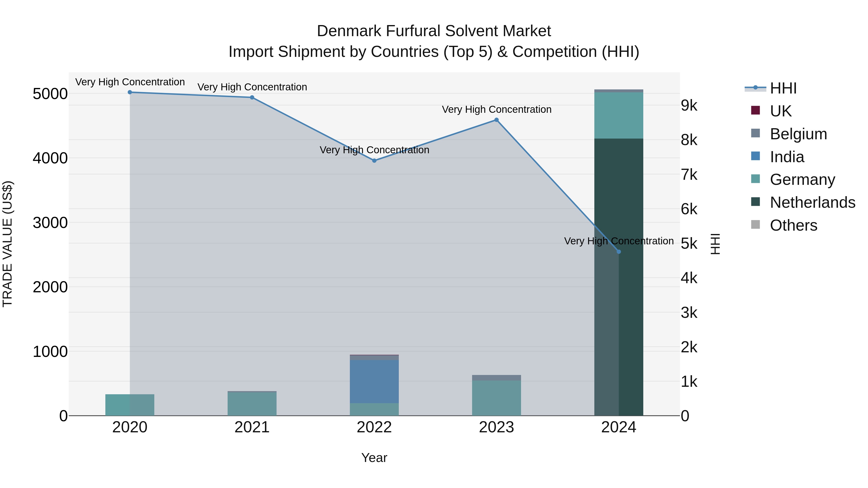This screenshot has height=488, width=868.
Task: Click the TRADE VALUE (US$) axis title
Action: point(7,244)
